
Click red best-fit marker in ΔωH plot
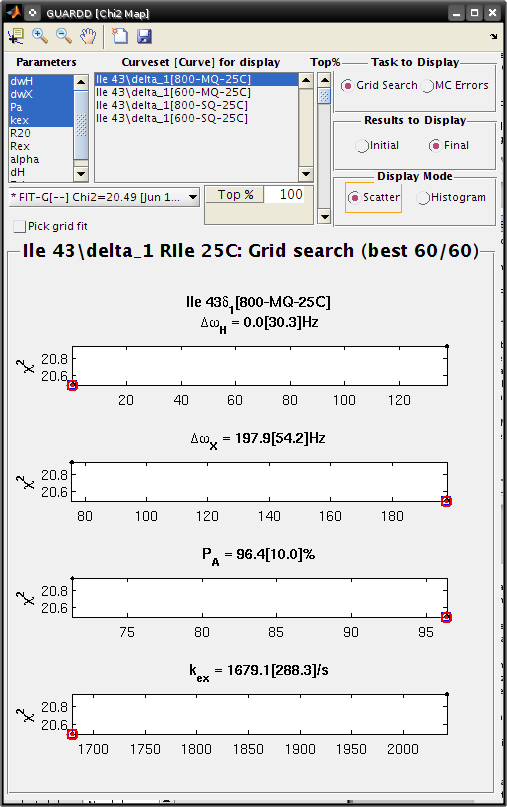point(73,385)
